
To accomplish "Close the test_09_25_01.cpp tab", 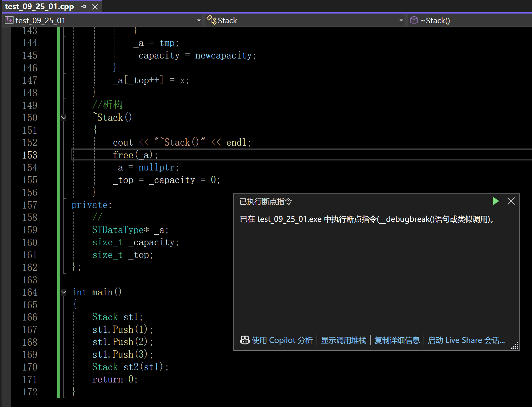I will pyautogui.click(x=95, y=7).
